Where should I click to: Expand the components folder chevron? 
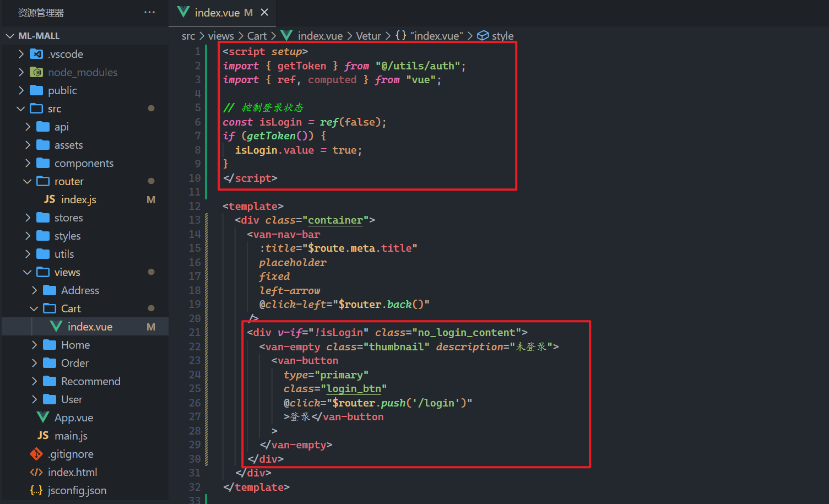coord(28,163)
